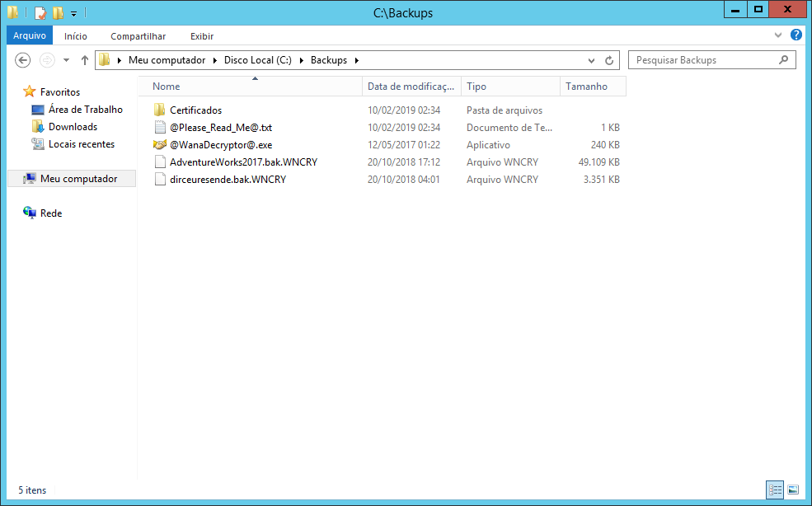Open the recent locations dropdown arrow
The height and width of the screenshot is (506, 812).
pos(66,60)
